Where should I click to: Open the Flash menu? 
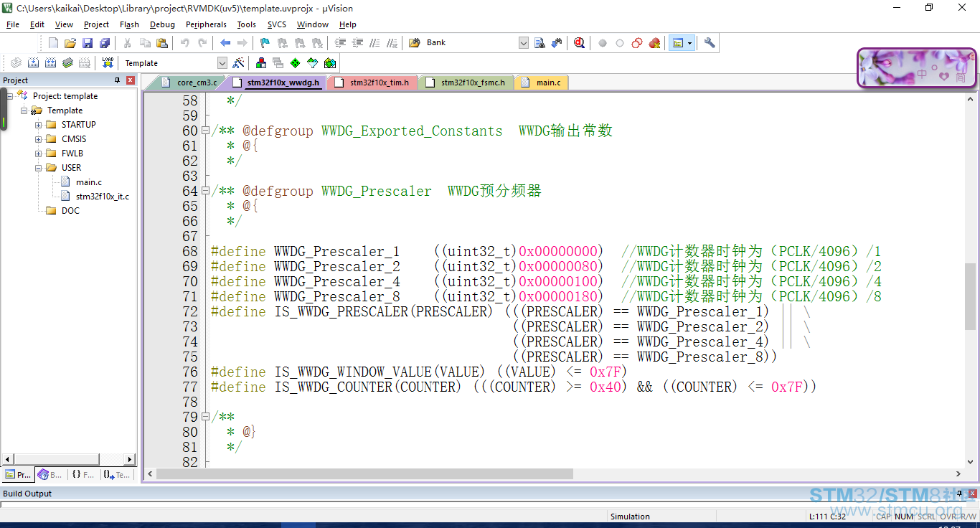coord(129,24)
